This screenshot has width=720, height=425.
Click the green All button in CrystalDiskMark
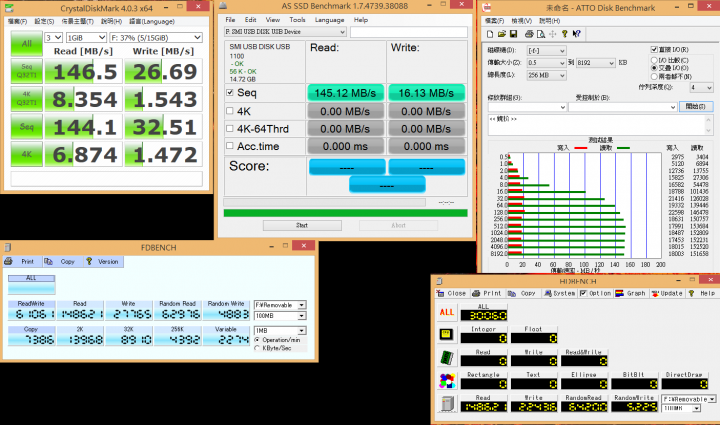pyautogui.click(x=27, y=44)
